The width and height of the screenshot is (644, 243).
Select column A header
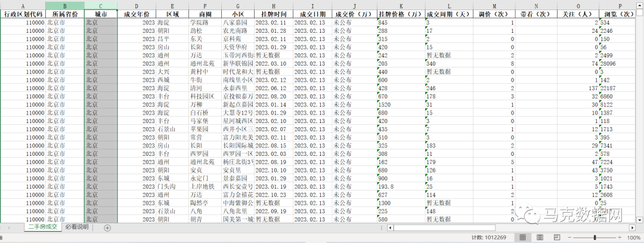click(23, 6)
